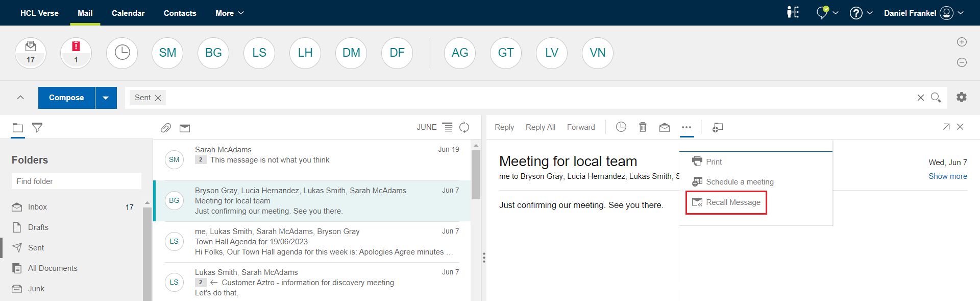Collapse the people bar chevron
The image size is (980, 301).
[20, 97]
